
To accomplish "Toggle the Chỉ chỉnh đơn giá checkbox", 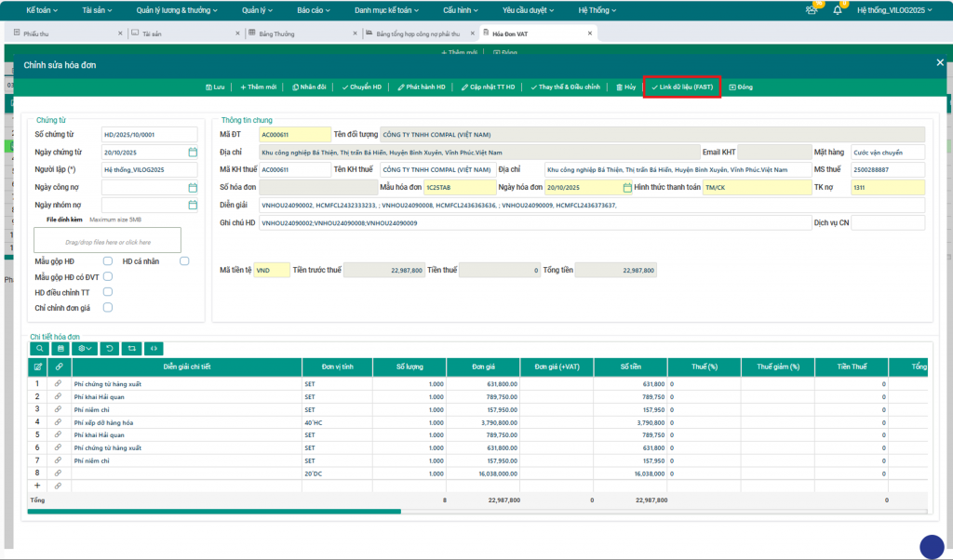I will [109, 307].
